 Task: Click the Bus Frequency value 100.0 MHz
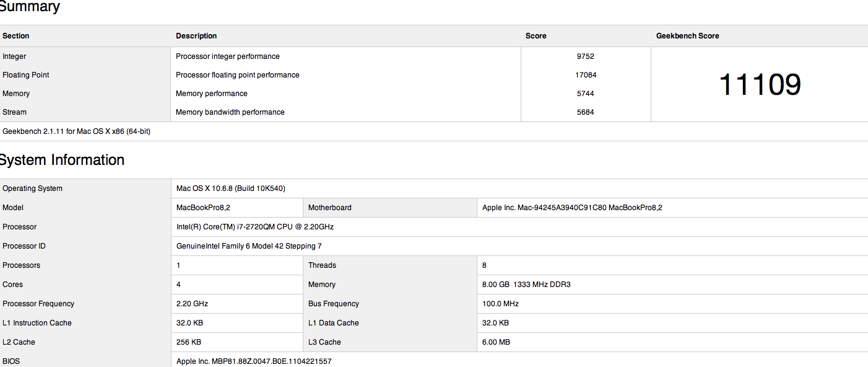coord(500,304)
